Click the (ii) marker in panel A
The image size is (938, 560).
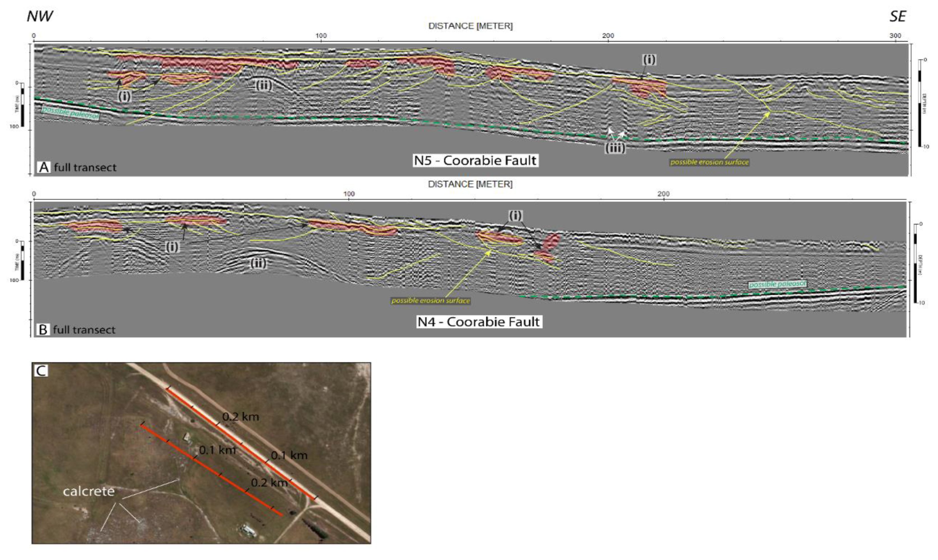(x=264, y=86)
